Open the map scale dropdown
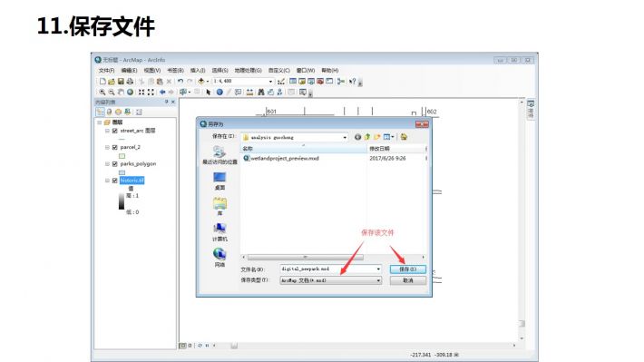The height and width of the screenshot is (362, 644). click(x=270, y=82)
